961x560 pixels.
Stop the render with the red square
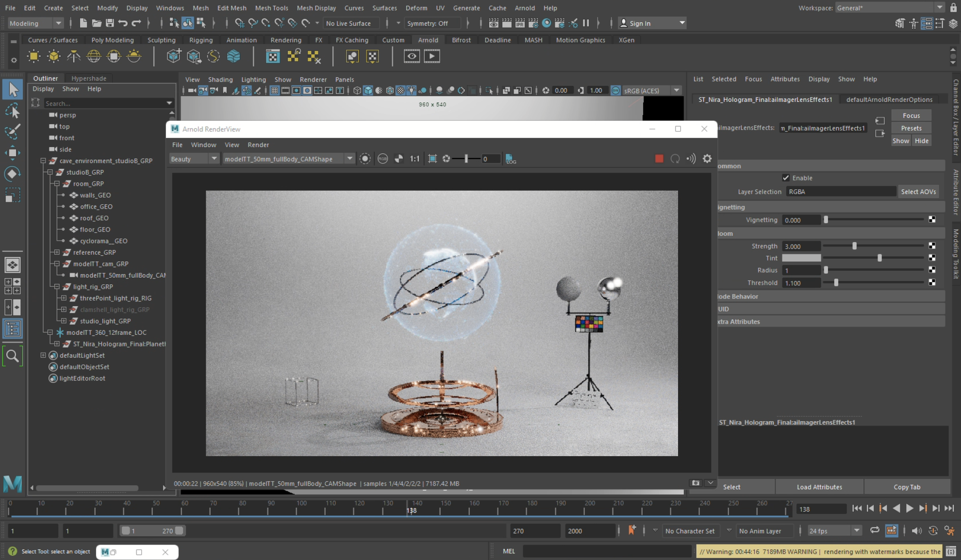tap(659, 159)
